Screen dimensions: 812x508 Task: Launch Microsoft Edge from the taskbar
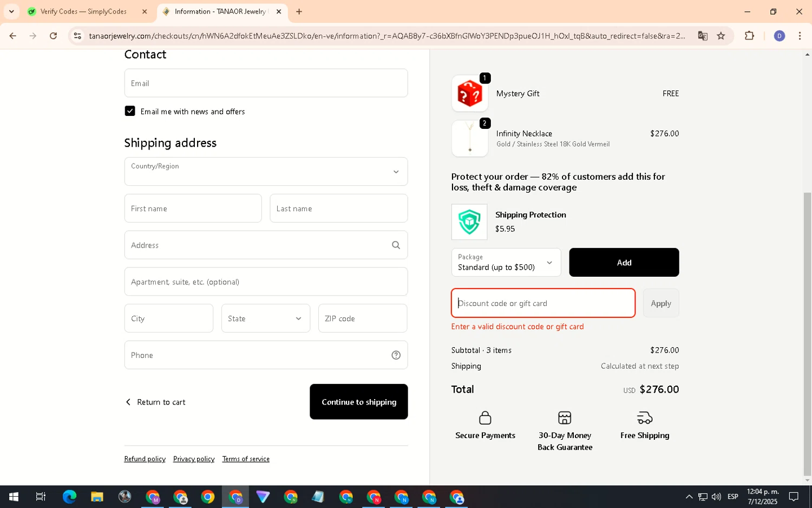click(x=69, y=497)
